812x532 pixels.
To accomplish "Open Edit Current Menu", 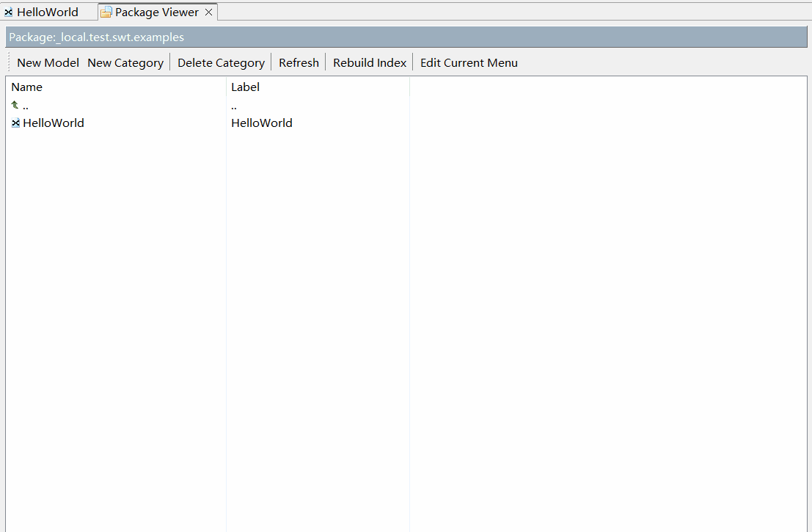I will pyautogui.click(x=469, y=63).
